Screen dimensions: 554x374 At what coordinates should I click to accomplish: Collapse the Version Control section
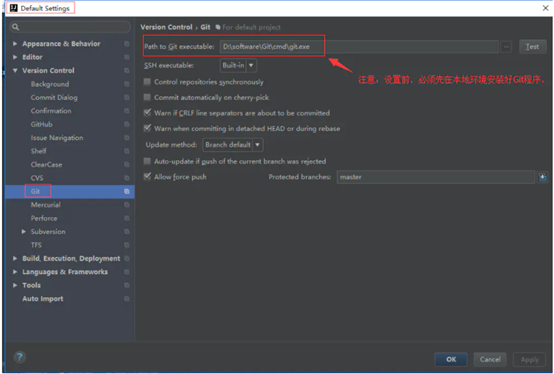click(x=15, y=71)
